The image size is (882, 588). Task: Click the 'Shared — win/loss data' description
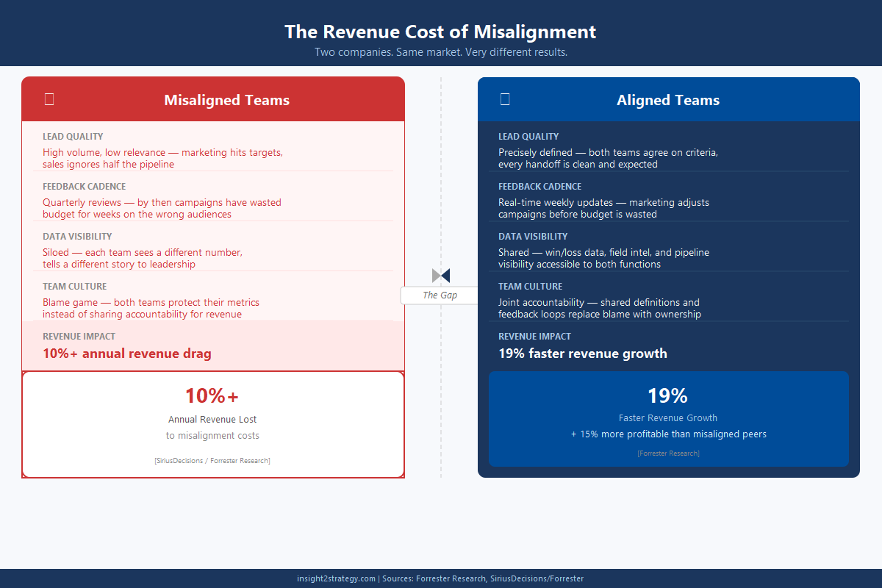(603, 259)
